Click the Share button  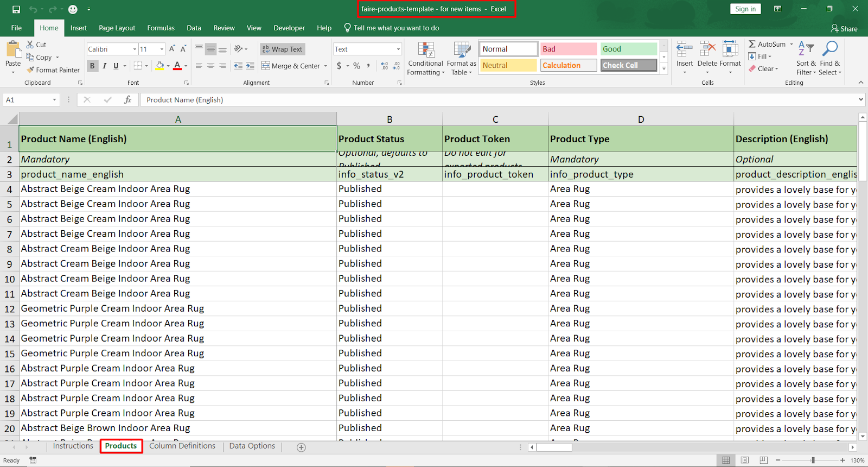(844, 28)
